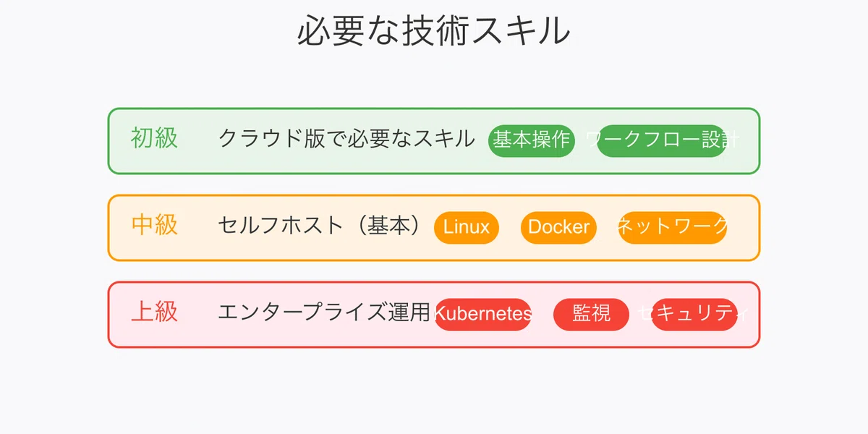Image resolution: width=868 pixels, height=434 pixels.
Task: Select the green beginner row box
Action: [434, 141]
